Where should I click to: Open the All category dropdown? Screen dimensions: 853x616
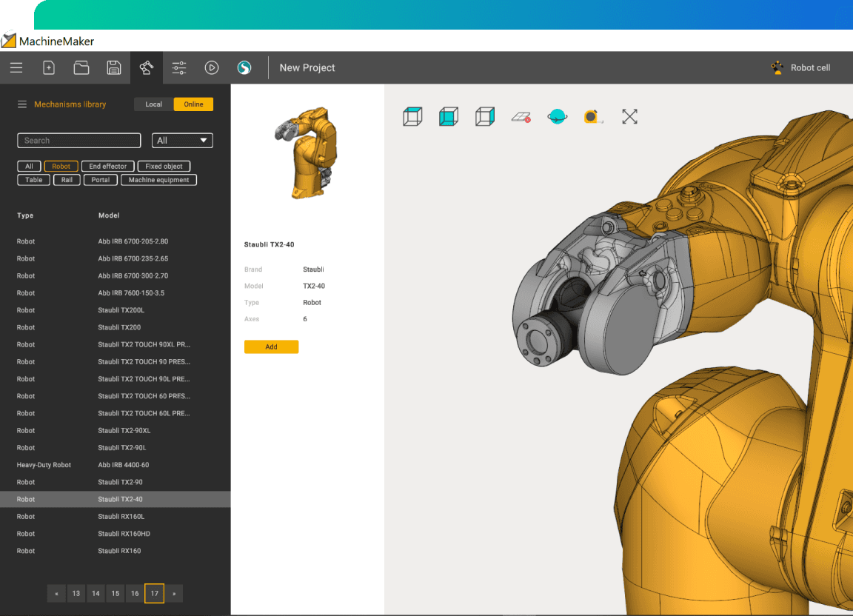(x=182, y=141)
